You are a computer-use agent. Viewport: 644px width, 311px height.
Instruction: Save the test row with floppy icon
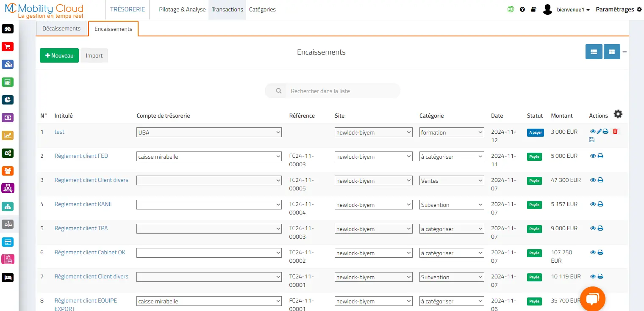tap(592, 140)
